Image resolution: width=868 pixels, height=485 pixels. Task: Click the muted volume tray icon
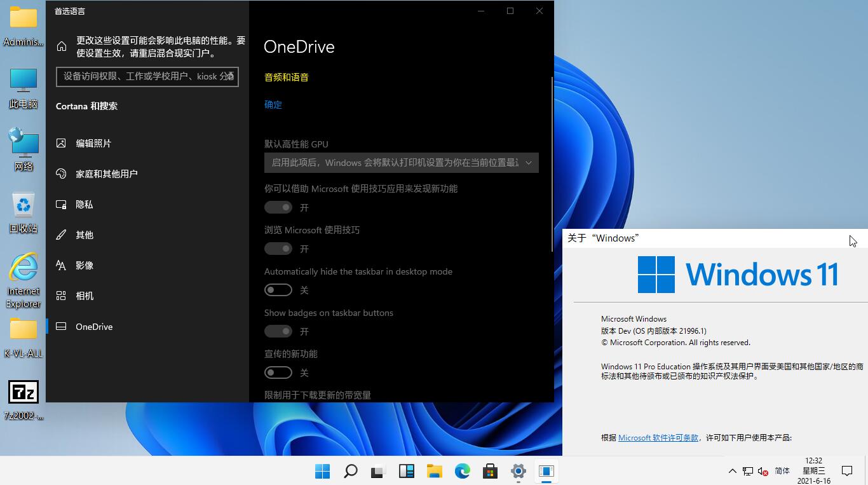coord(763,471)
